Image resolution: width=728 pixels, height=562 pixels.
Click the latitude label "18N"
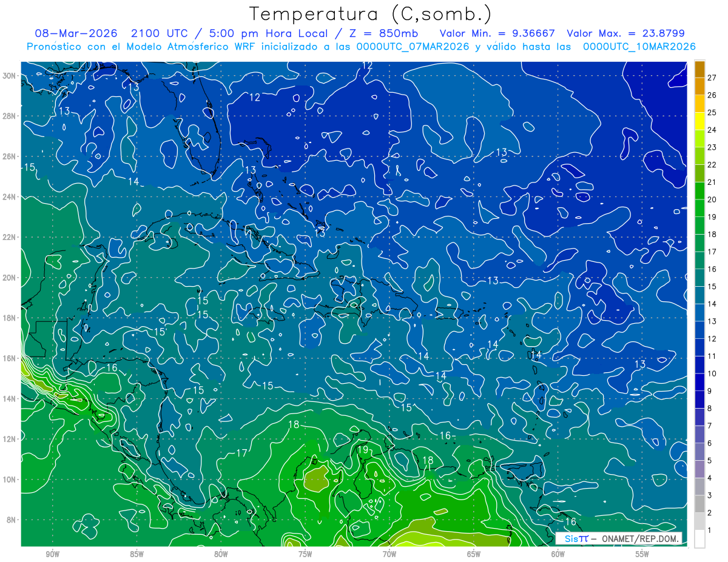point(8,318)
